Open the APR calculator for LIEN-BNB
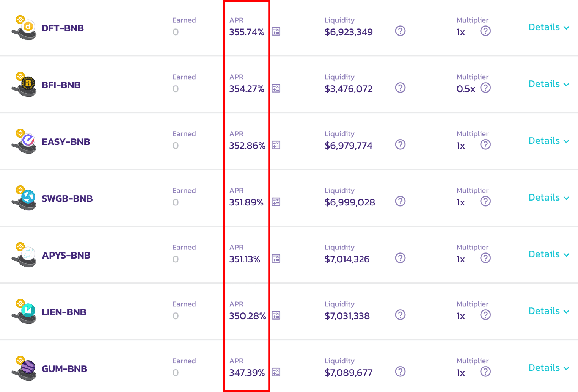Viewport: 578px width, 392px height. [x=276, y=315]
